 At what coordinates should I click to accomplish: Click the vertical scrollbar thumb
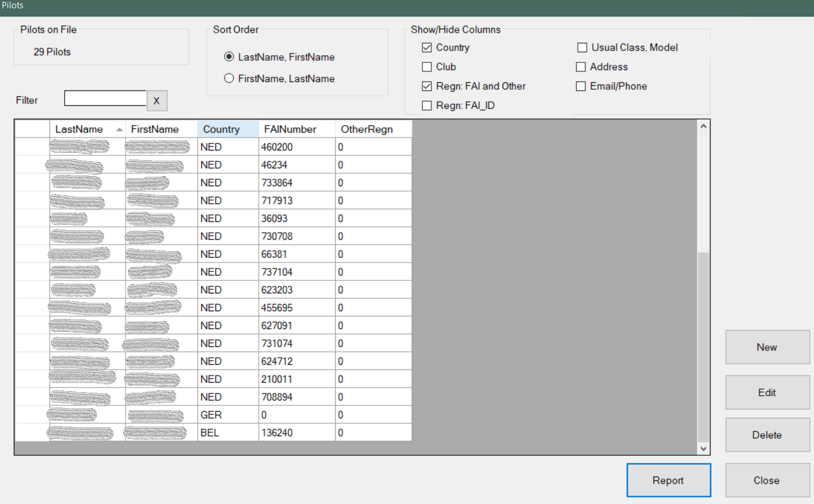[x=703, y=347]
